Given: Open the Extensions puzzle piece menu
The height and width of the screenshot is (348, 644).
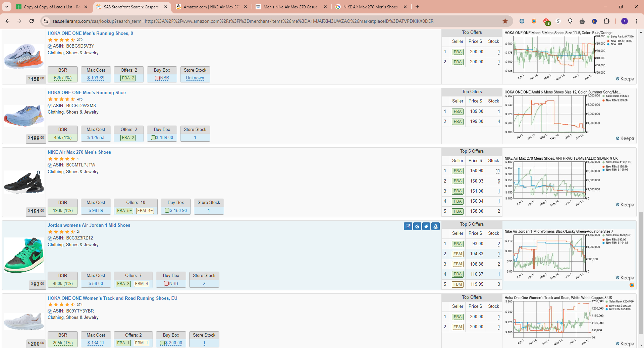Looking at the screenshot, I should coord(606,21).
